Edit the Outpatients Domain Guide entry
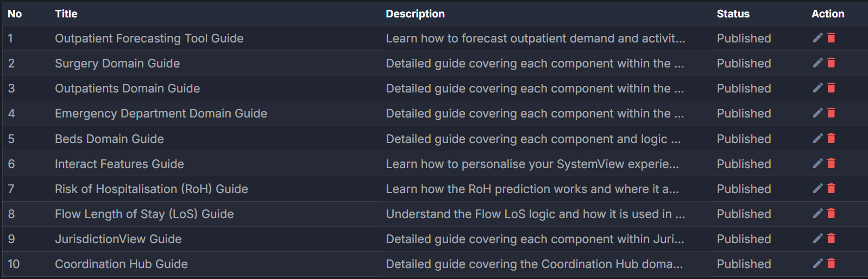Image resolution: width=868 pixels, height=279 pixels. [817, 88]
